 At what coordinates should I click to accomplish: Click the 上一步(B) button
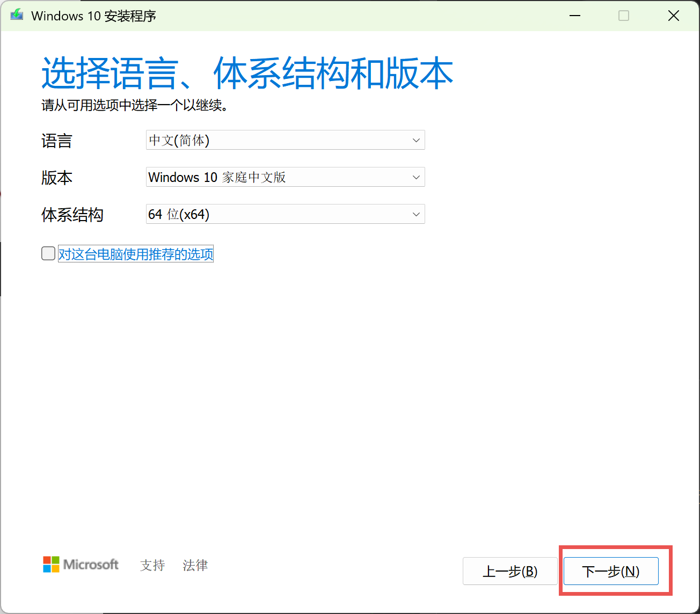pyautogui.click(x=510, y=571)
